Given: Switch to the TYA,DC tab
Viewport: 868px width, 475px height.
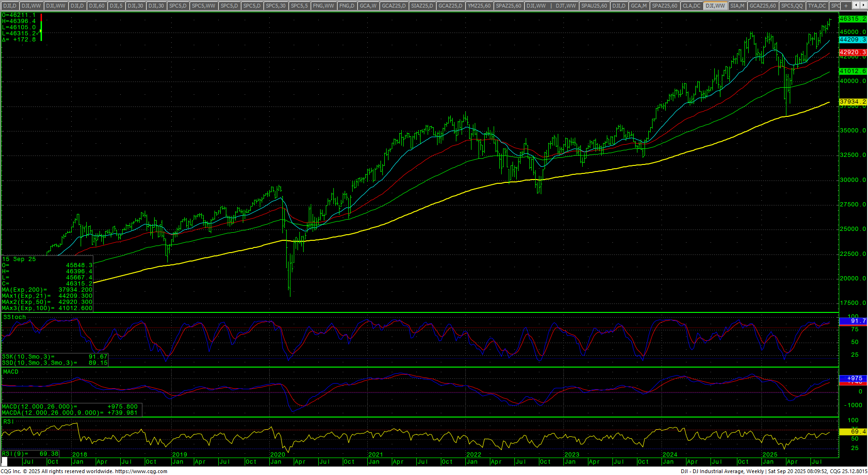Looking at the screenshot, I should coord(817,6).
